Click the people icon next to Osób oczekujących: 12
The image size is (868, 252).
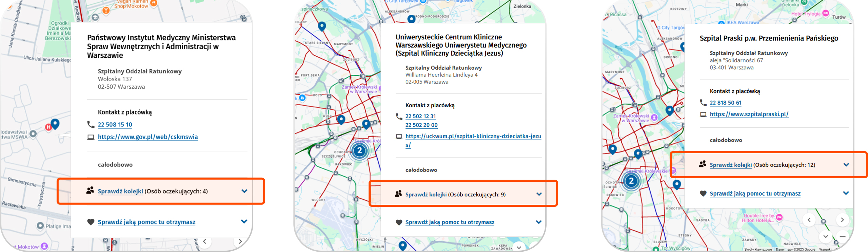click(703, 164)
